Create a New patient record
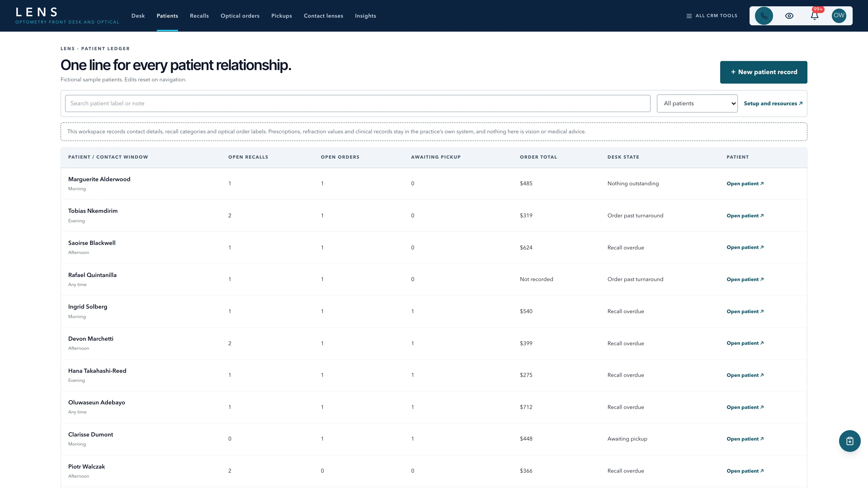The image size is (868, 488). pos(764,72)
